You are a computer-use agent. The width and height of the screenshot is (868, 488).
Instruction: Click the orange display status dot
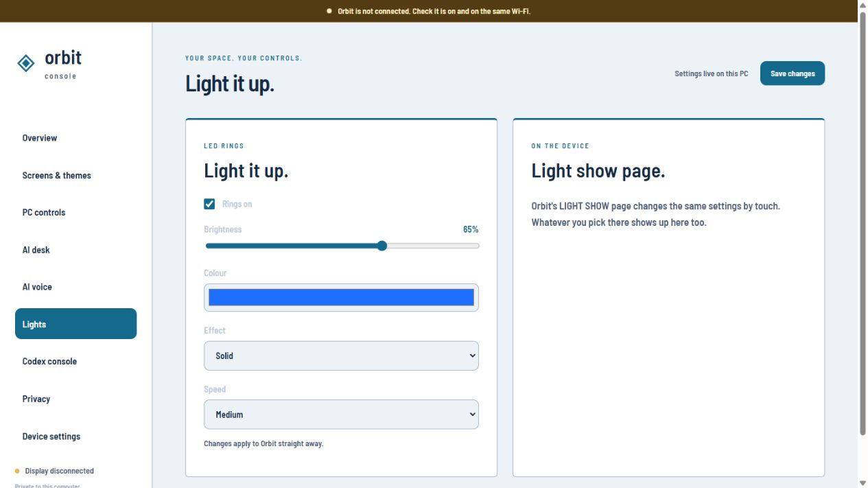(17, 471)
